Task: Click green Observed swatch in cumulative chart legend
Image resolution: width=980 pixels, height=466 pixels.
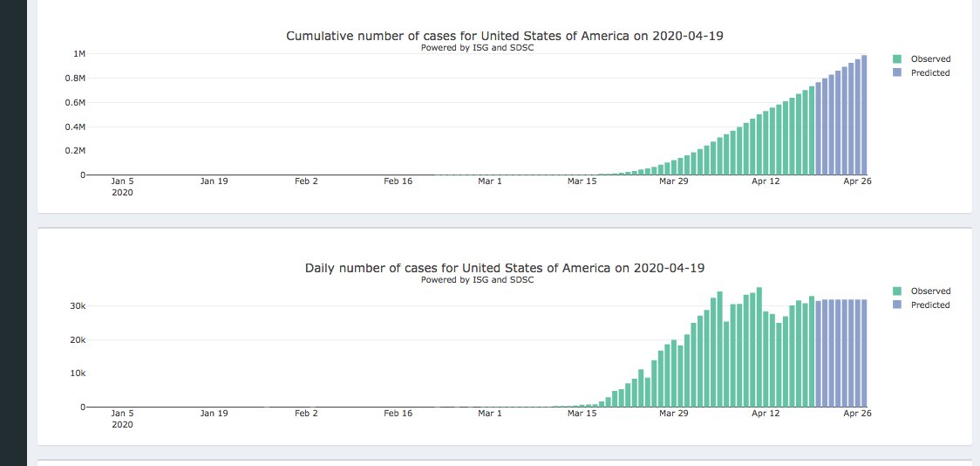Action: coord(897,59)
